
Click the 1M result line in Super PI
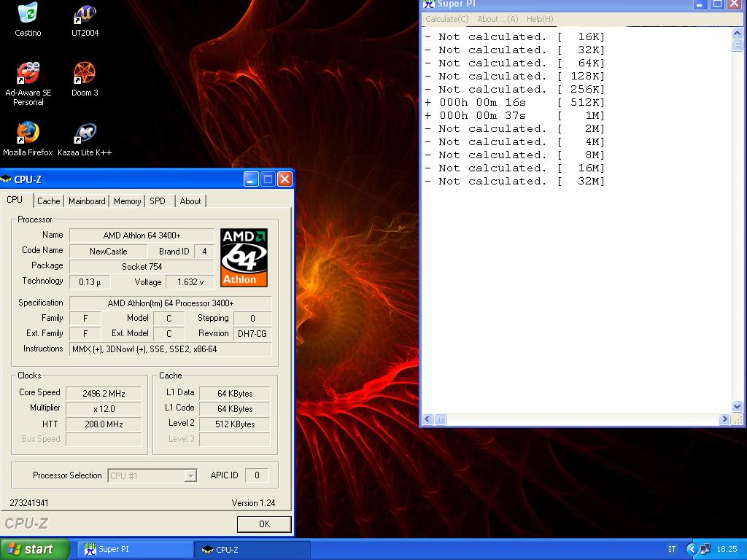[514, 116]
